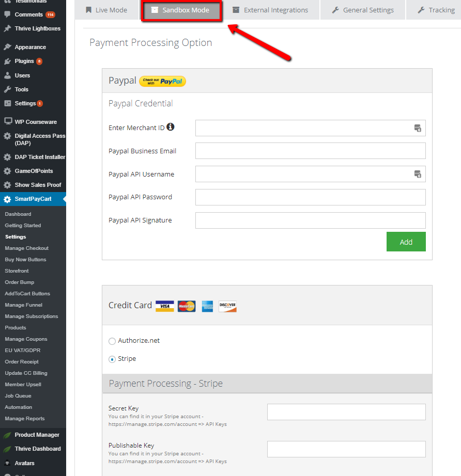This screenshot has height=476, width=461.
Task: Open EU VAT/GDPR sidebar link
Action: [23, 351]
